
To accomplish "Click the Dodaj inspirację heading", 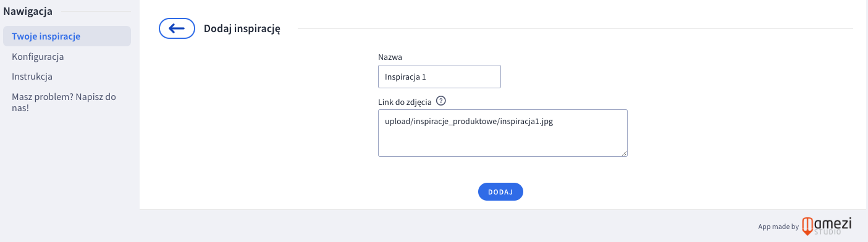I will (243, 28).
